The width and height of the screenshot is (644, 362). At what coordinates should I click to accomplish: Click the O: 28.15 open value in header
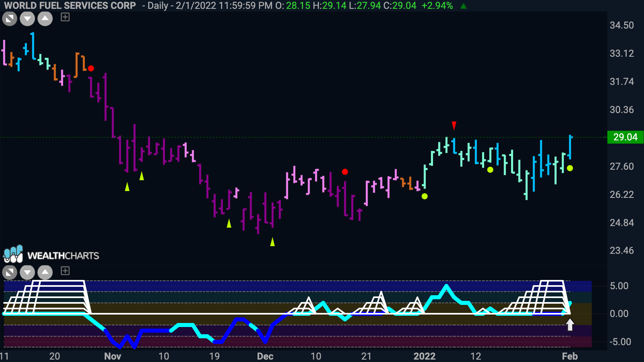coord(293,6)
